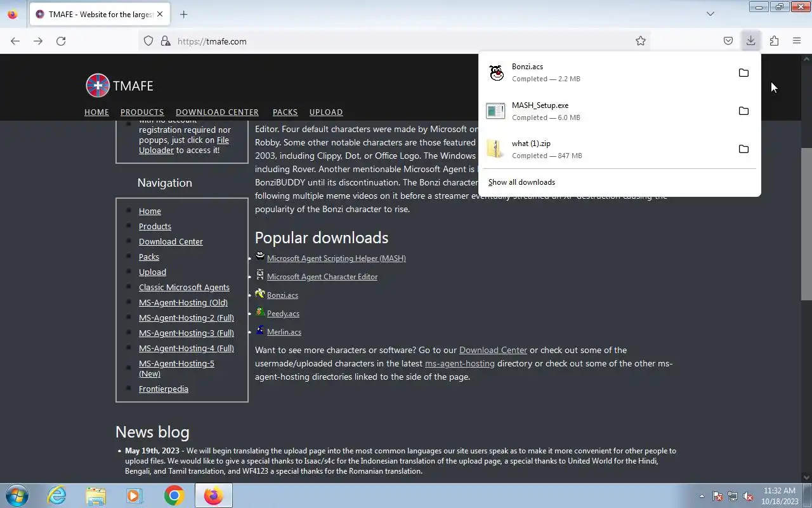Show what (1).zip in its folder
The height and width of the screenshot is (508, 812).
click(x=743, y=149)
